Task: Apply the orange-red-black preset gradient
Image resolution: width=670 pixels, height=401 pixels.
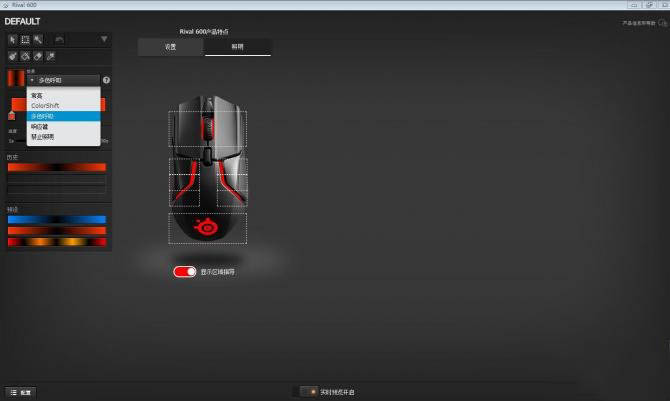Action: click(x=57, y=231)
